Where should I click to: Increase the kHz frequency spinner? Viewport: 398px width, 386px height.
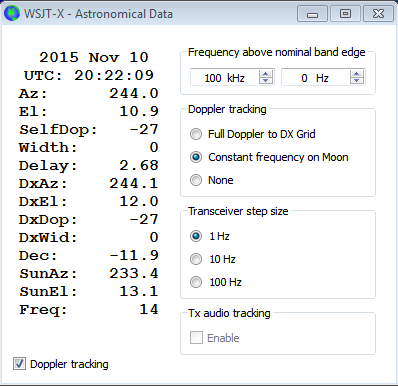coord(266,74)
